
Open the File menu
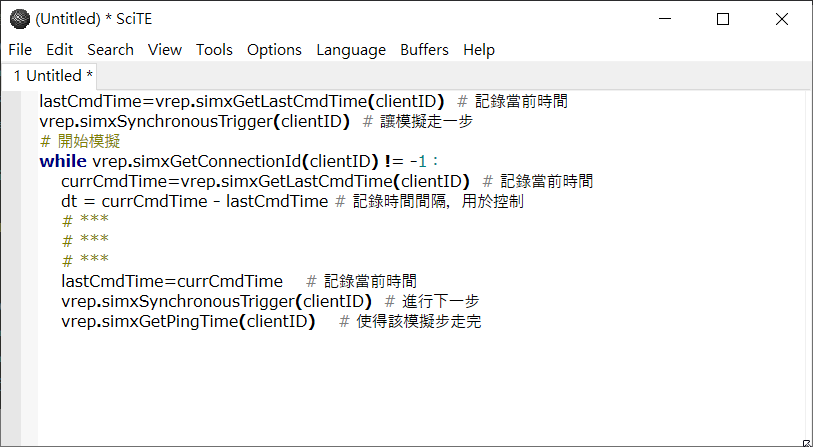tap(20, 50)
